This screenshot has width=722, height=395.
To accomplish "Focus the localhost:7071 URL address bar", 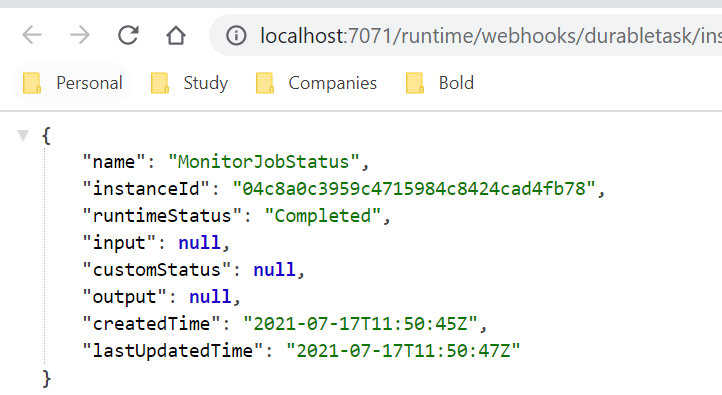I will [x=465, y=35].
